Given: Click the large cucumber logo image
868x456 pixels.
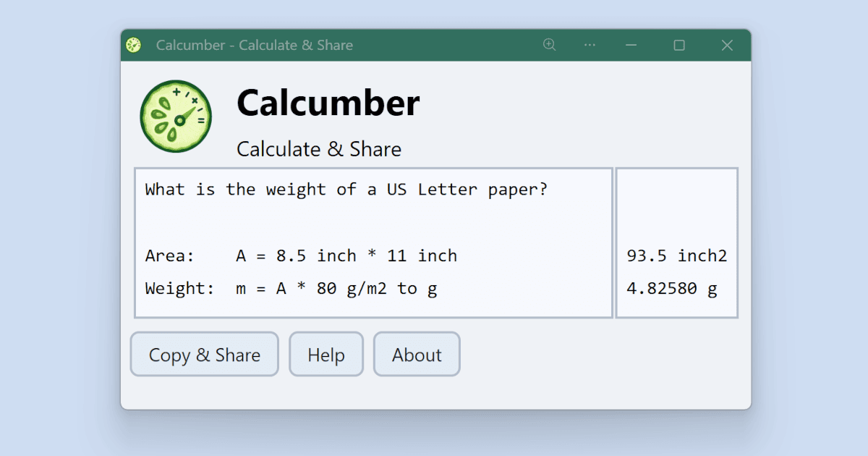Looking at the screenshot, I should pyautogui.click(x=176, y=117).
